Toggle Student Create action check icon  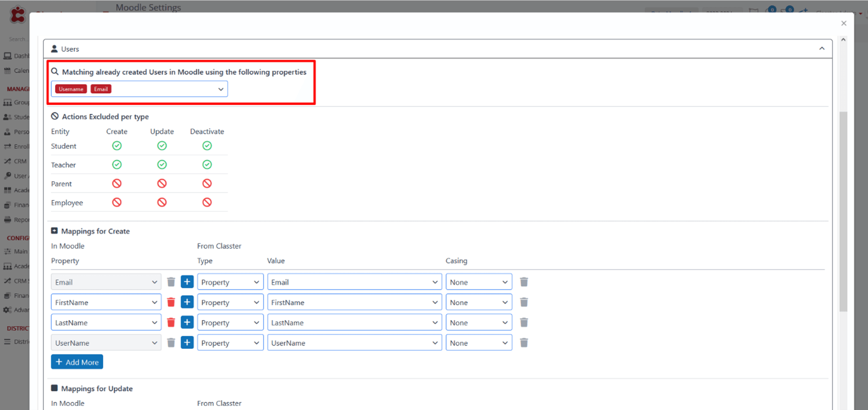pyautogui.click(x=117, y=146)
